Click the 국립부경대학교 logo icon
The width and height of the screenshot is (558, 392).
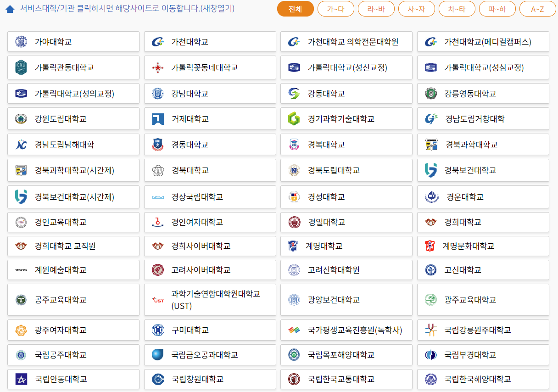(431, 355)
